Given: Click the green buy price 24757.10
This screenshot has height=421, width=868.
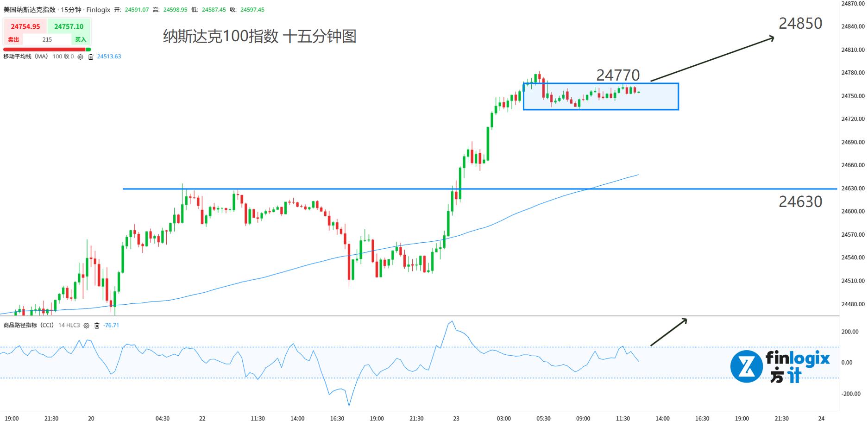Looking at the screenshot, I should tap(69, 27).
